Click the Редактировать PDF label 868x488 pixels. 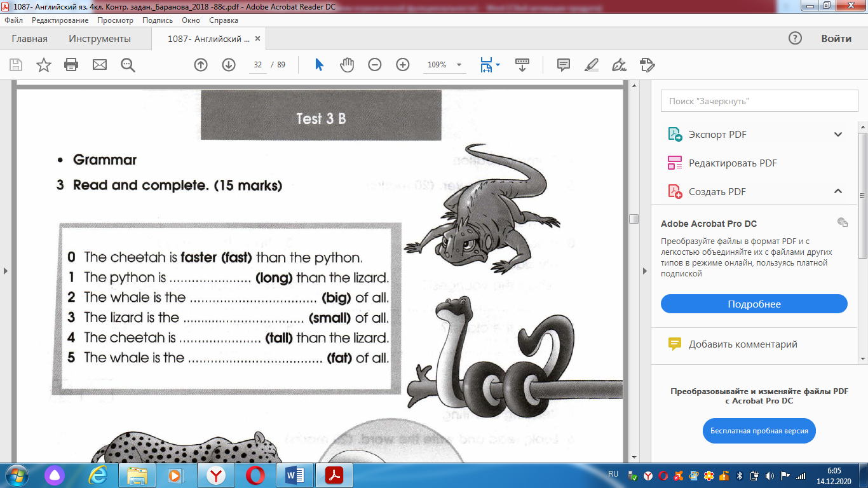(733, 163)
